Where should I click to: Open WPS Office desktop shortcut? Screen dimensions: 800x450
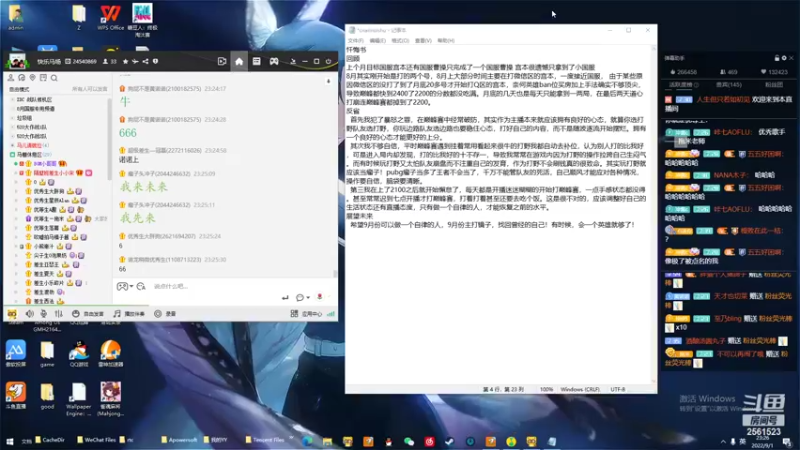[110, 17]
